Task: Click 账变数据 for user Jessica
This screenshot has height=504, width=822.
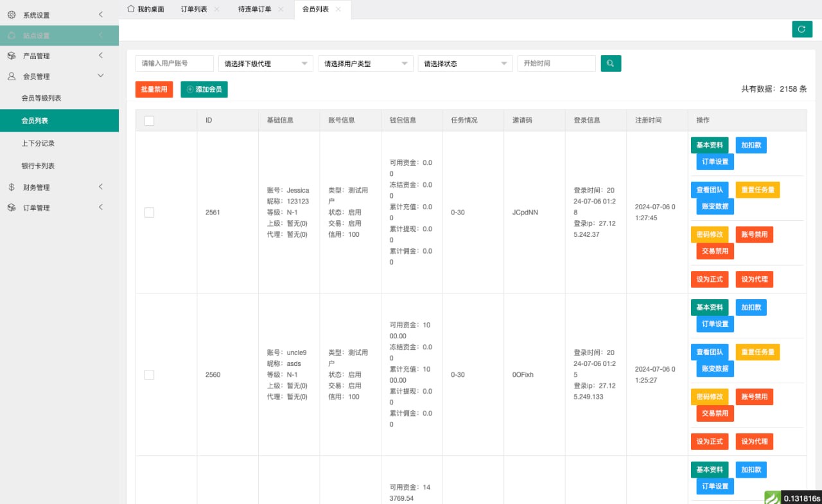Action: click(x=715, y=207)
